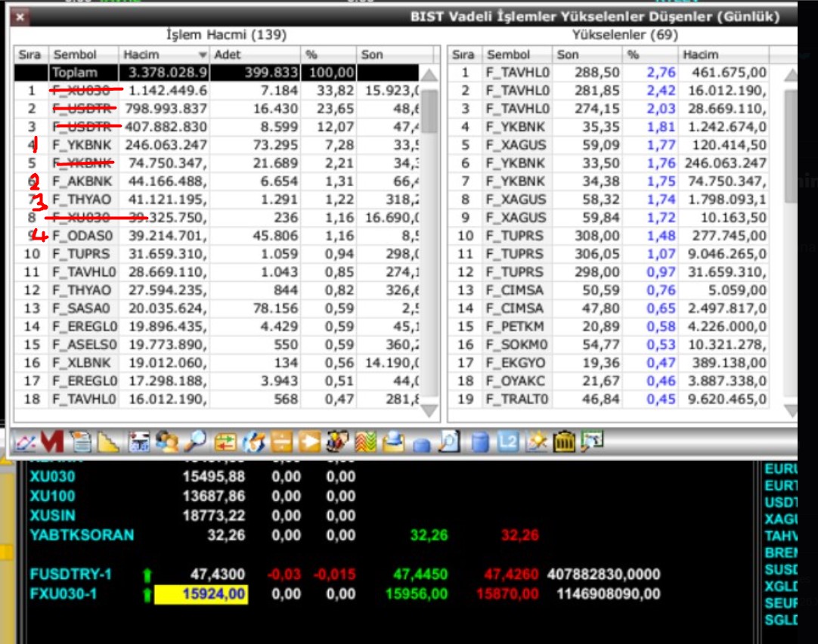This screenshot has height=644, width=818.
Task: Open the two-person users icon
Action: (x=167, y=442)
